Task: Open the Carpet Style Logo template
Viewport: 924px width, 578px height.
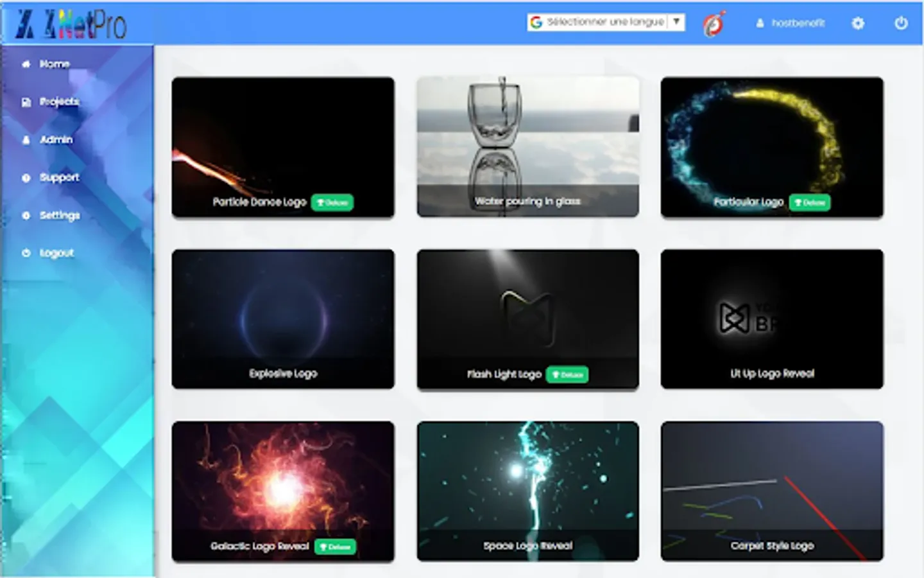Action: click(772, 491)
